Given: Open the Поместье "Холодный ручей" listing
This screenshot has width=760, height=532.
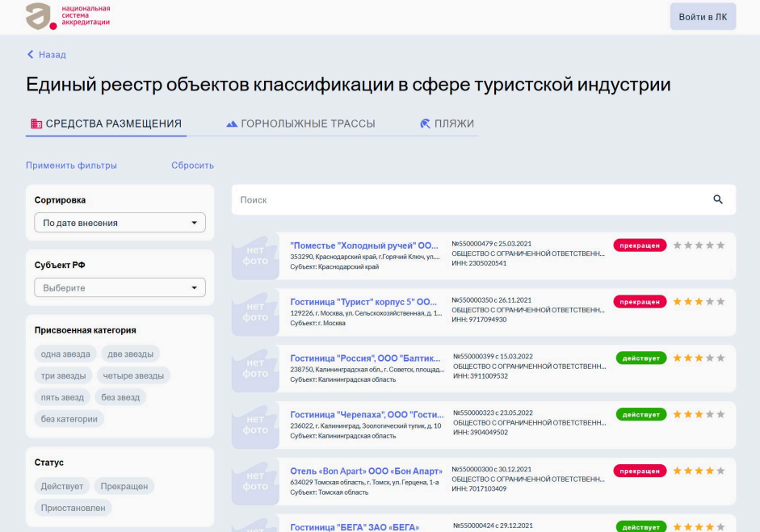Looking at the screenshot, I should 364,245.
